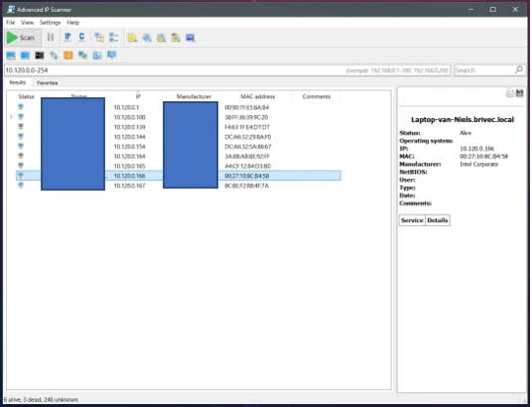This screenshot has width=532, height=407.
Task: Select the row with IP 10.120.0.164
Action: click(179, 156)
